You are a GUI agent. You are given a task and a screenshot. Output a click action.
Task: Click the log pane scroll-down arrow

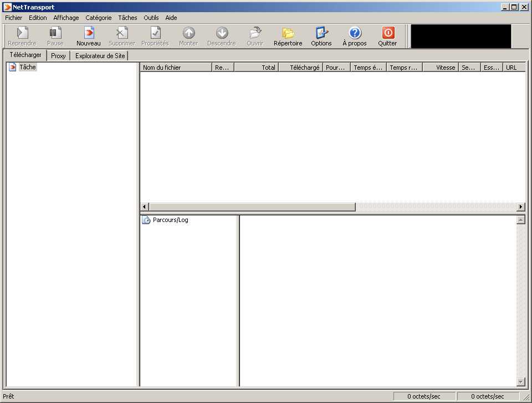pos(521,382)
